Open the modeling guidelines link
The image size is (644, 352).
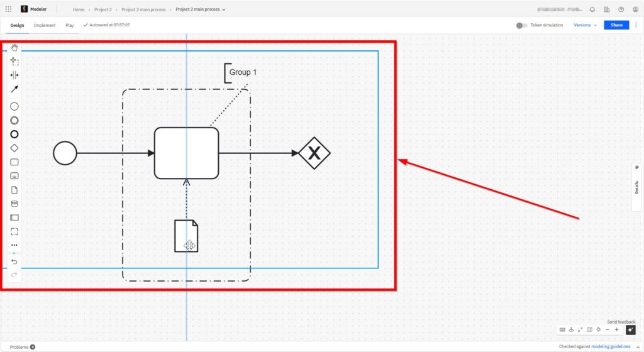point(613,346)
